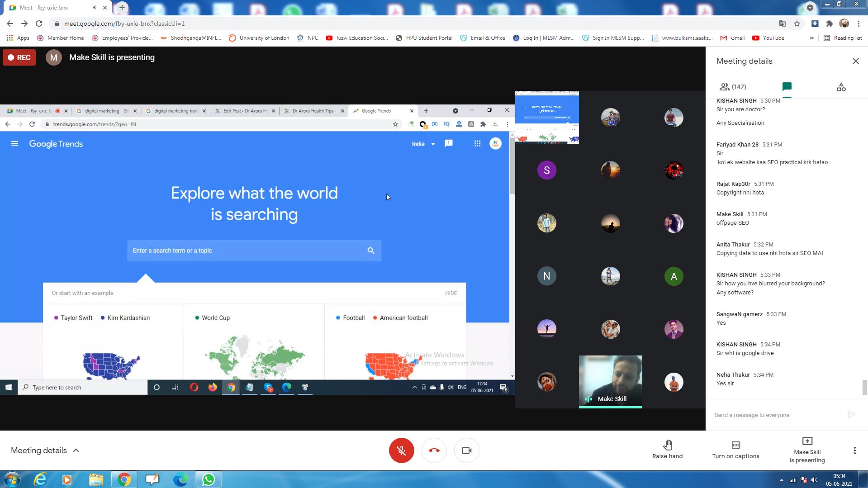Open Reading list

(x=843, y=38)
